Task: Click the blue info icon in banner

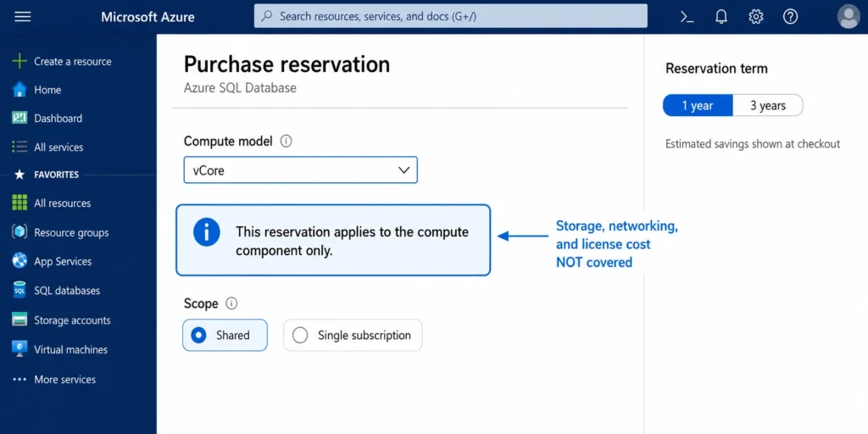Action: click(x=207, y=231)
